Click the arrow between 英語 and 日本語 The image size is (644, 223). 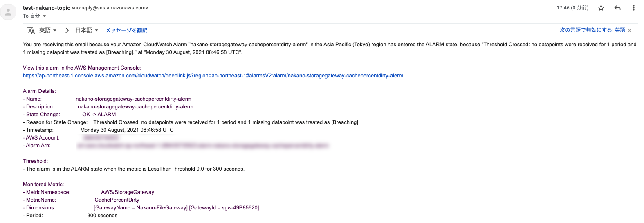(x=67, y=30)
